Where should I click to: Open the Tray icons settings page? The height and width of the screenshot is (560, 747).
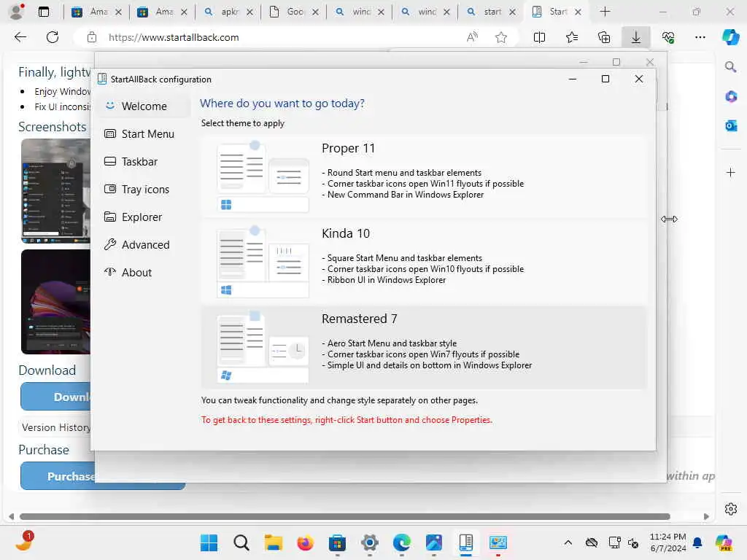click(x=144, y=189)
